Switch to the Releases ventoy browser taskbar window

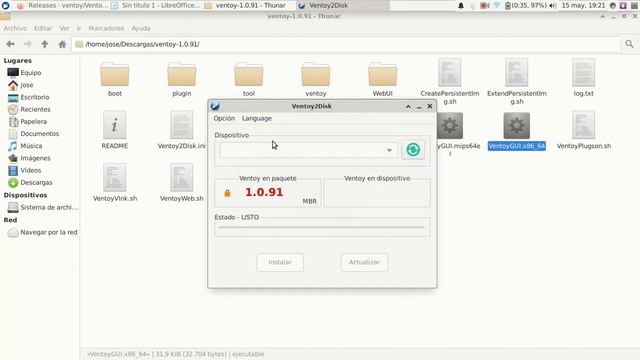click(61, 5)
